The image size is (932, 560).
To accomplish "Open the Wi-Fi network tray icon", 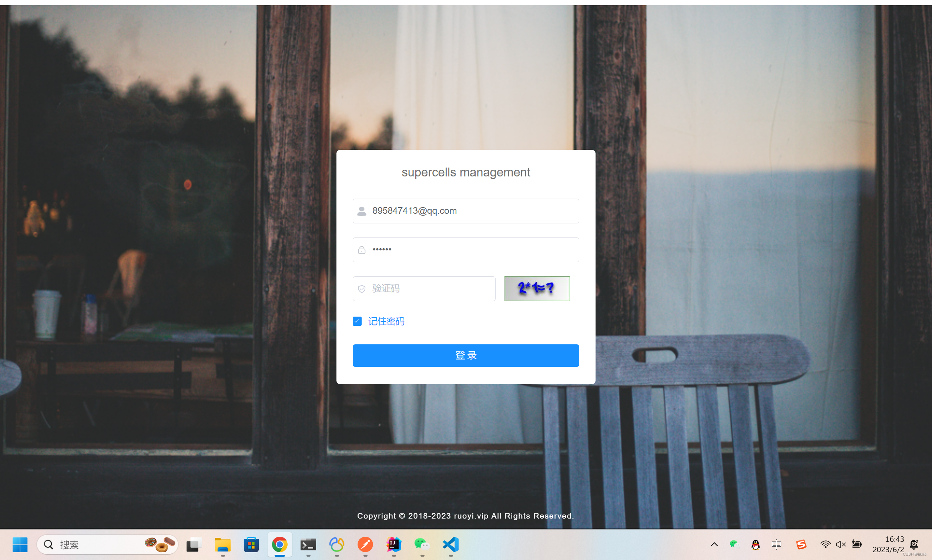I will (x=825, y=544).
